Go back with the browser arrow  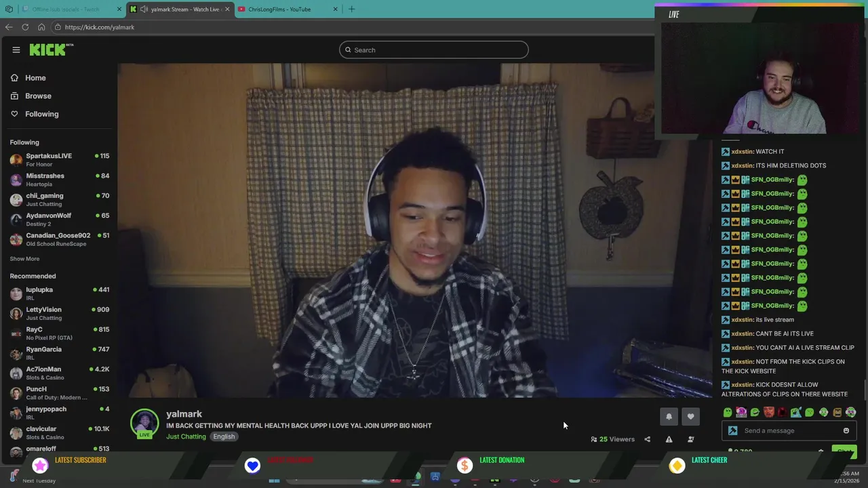[x=9, y=27]
